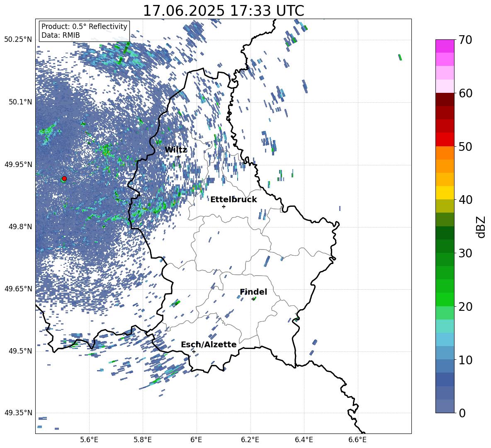This screenshot has height=448, width=491.
Task: Click the Wiltz cross location marker
Action: pos(178,157)
